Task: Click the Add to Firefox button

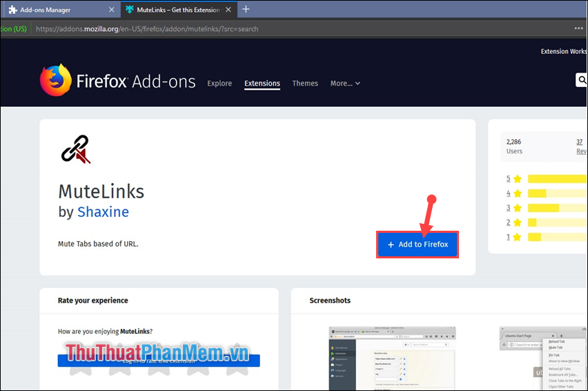Action: point(418,245)
